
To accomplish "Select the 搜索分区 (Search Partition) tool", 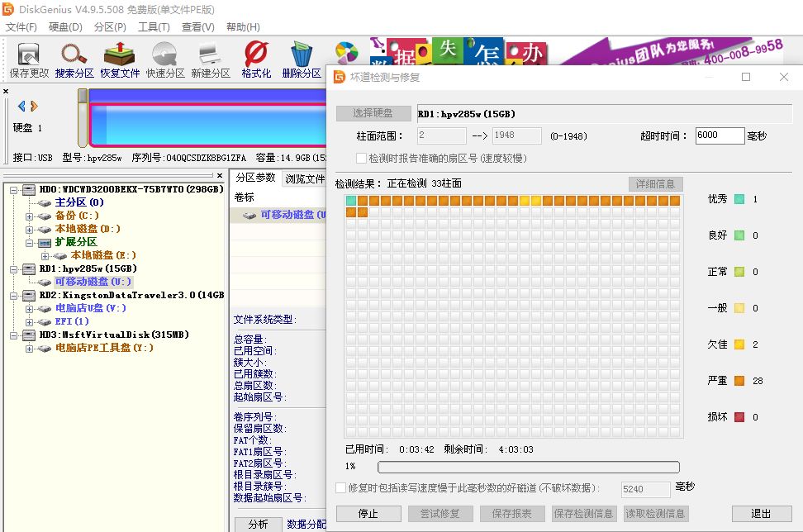I will [x=74, y=58].
